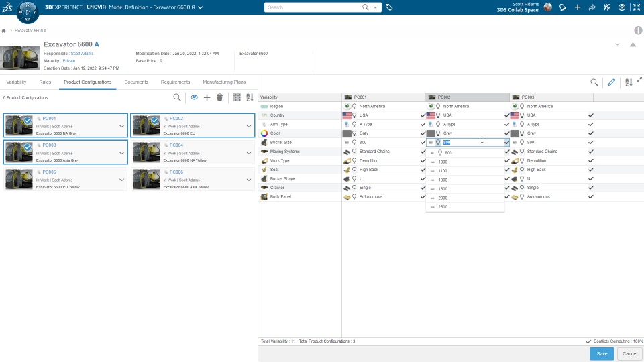
Task: Cancel the configuration edits
Action: (630, 353)
